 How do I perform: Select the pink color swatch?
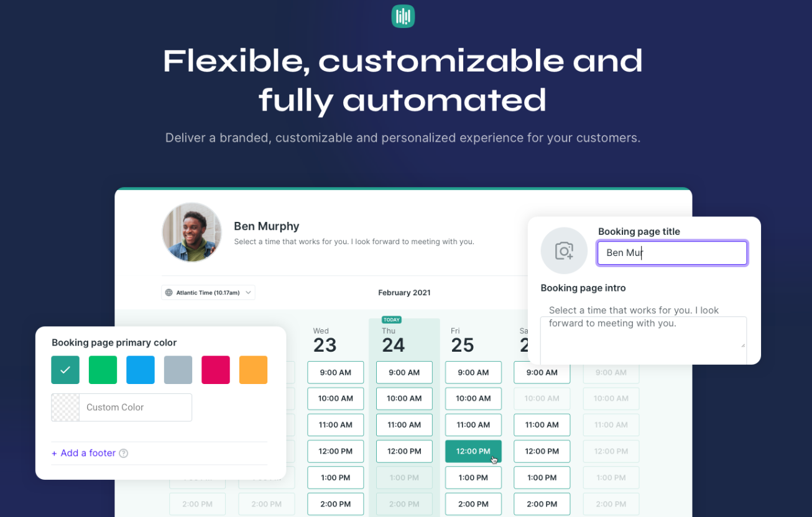point(216,370)
